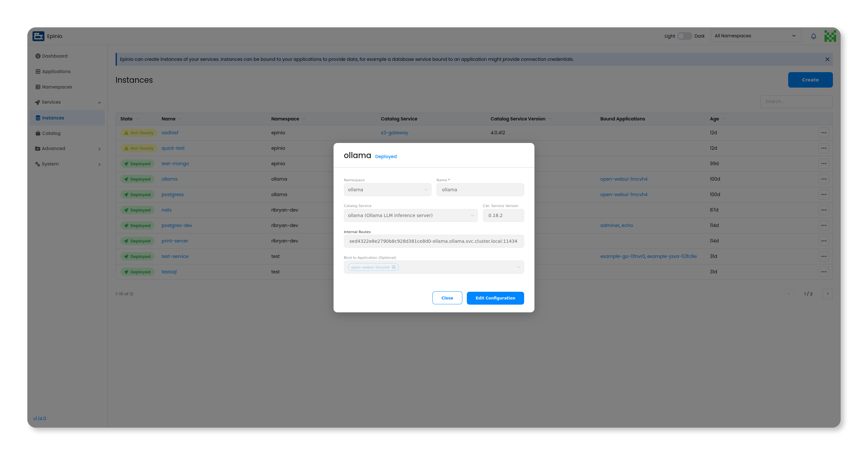Click Cat. Service Version field
The height and width of the screenshot is (455, 868).
pyautogui.click(x=503, y=215)
